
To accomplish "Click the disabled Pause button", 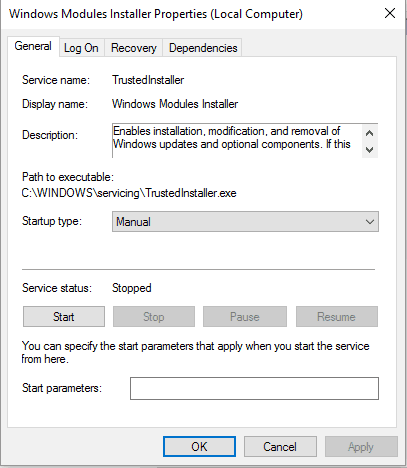I will 245,317.
